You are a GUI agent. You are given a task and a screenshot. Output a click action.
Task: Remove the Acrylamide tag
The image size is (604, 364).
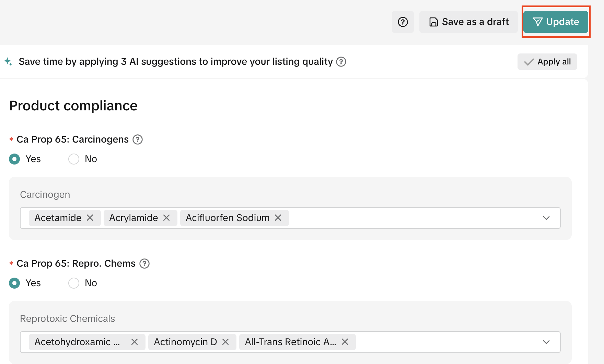coord(166,218)
